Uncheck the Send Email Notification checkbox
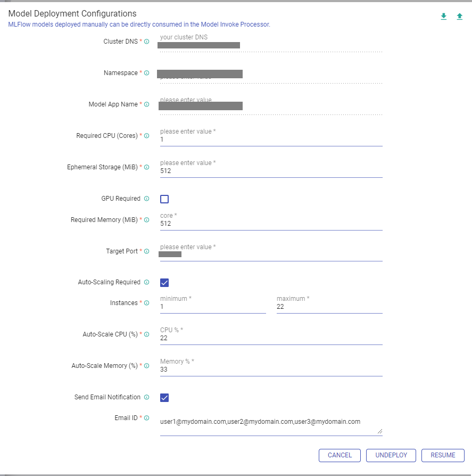472x476 pixels. pyautogui.click(x=164, y=398)
